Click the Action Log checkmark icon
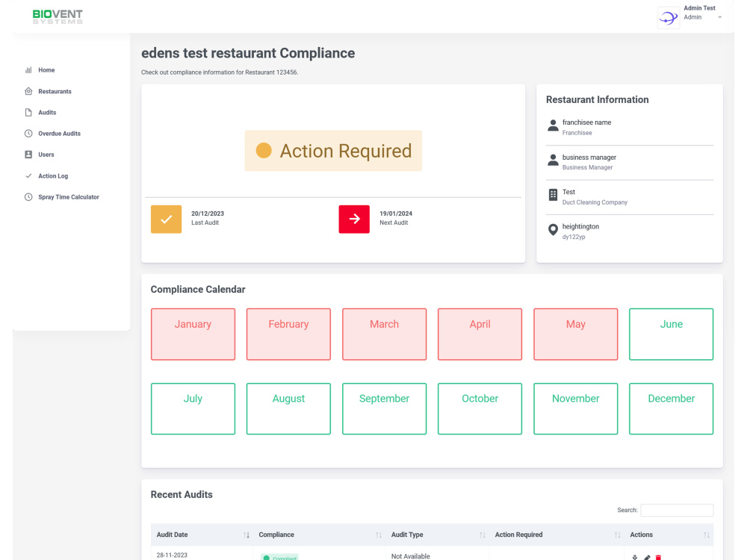Screen dimensions: 747x560 (x=28, y=175)
